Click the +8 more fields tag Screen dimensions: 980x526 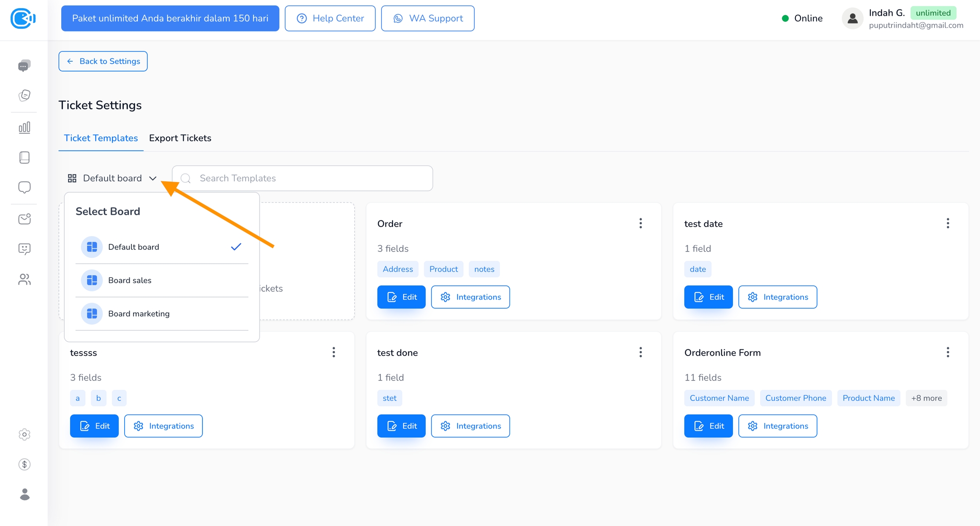[926, 398]
